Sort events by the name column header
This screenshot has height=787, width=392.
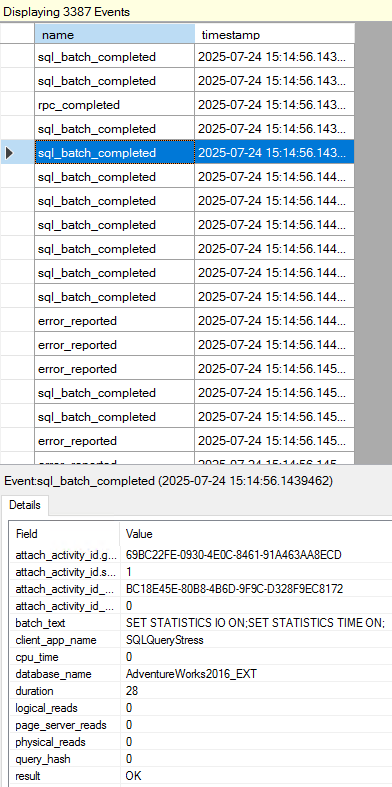pos(114,35)
